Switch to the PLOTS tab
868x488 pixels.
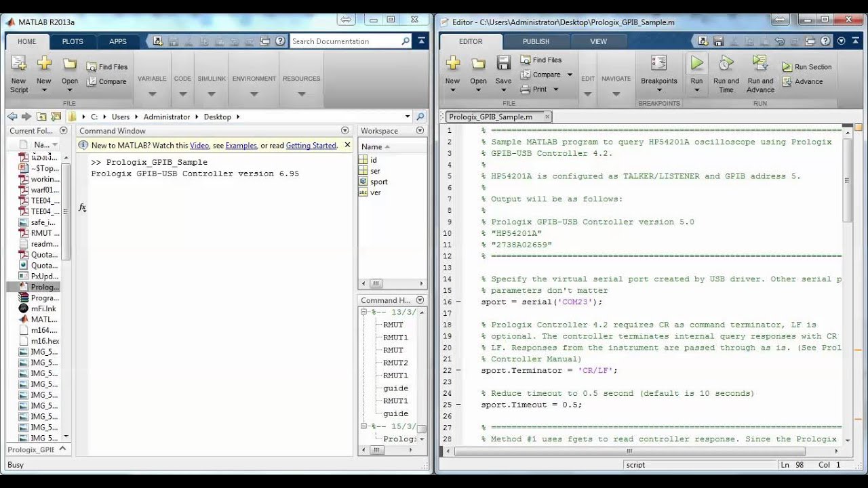point(73,41)
